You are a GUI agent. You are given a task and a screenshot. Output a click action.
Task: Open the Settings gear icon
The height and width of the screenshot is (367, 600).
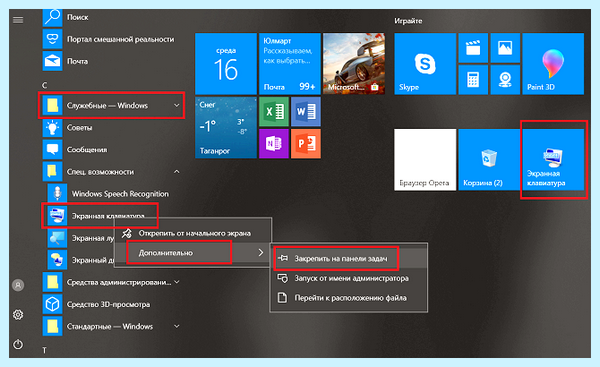(18, 315)
